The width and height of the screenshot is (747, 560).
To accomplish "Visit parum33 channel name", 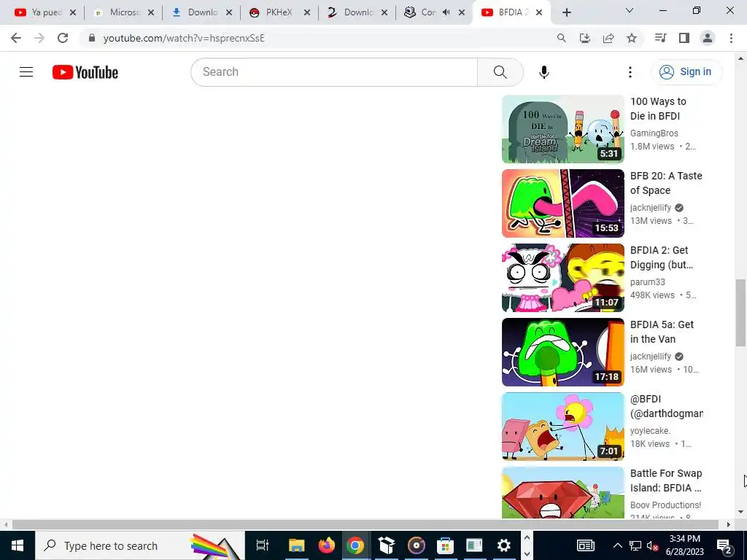I will (648, 282).
